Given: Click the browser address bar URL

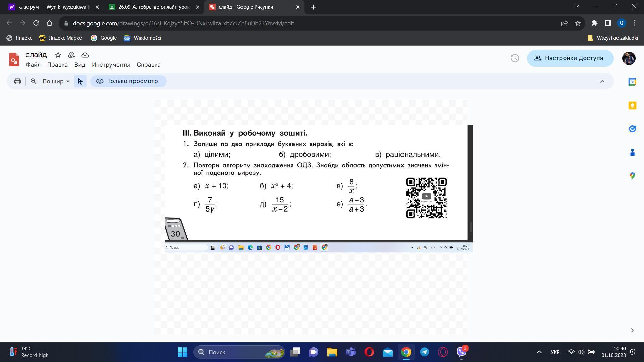Looking at the screenshot, I should click(183, 23).
